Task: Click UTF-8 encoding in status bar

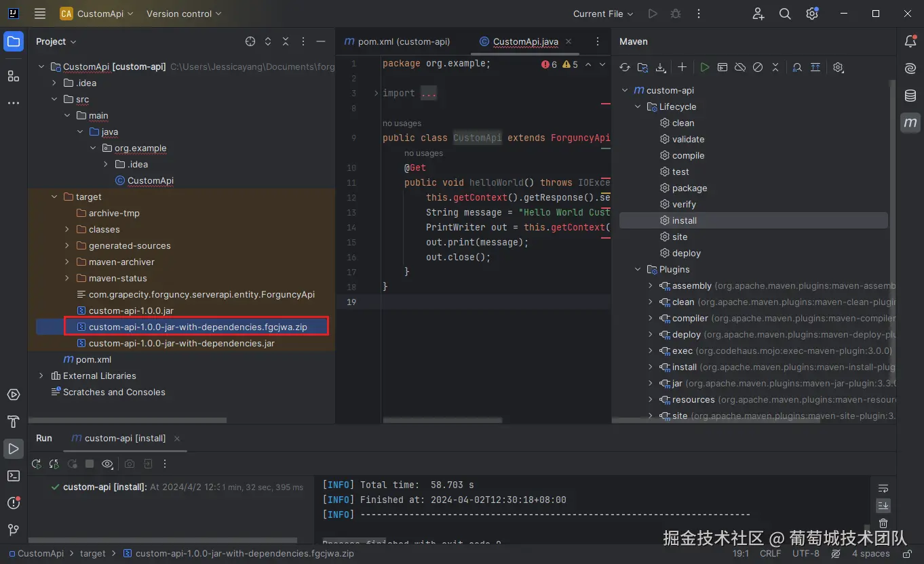Action: pyautogui.click(x=805, y=553)
